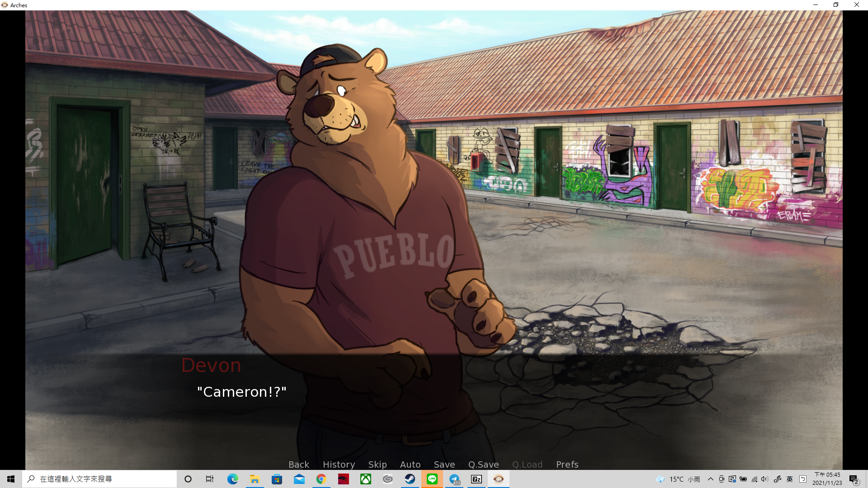The image size is (868, 488).
Task: Minimize the Arches window
Action: 816,5
